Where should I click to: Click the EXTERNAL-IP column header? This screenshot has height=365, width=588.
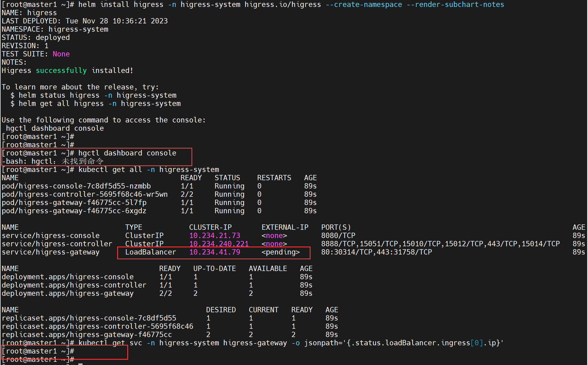point(285,227)
